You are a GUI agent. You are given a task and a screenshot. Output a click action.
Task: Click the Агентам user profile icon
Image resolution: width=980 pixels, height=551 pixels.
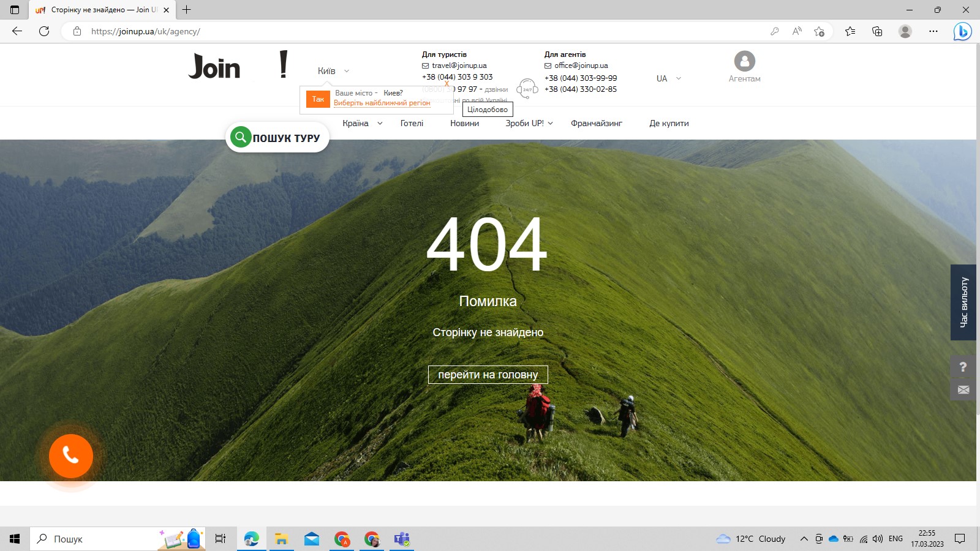tap(744, 61)
